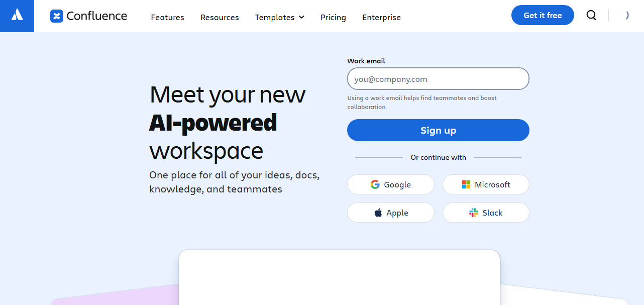Click the Google G icon on its sign-in button
Image resolution: width=644 pixels, height=305 pixels.
(375, 184)
